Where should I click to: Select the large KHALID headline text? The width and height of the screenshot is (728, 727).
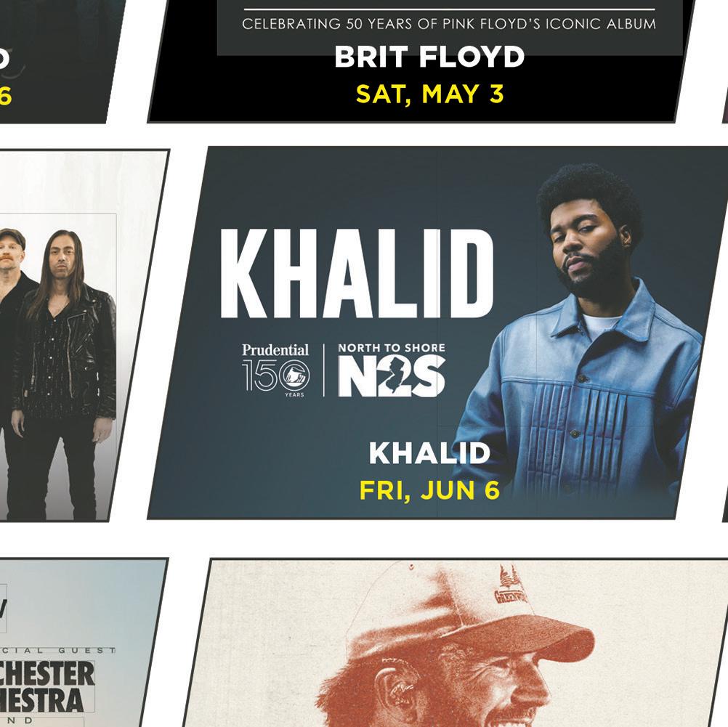coord(357,273)
